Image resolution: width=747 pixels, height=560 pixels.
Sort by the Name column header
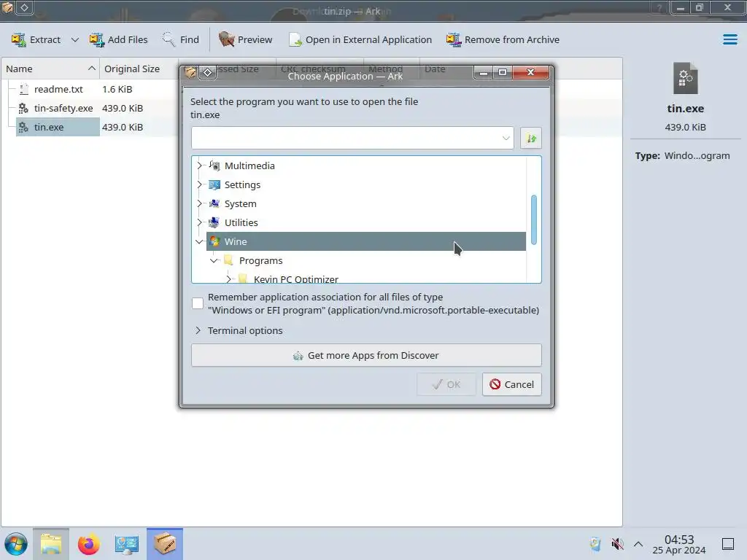tap(50, 69)
